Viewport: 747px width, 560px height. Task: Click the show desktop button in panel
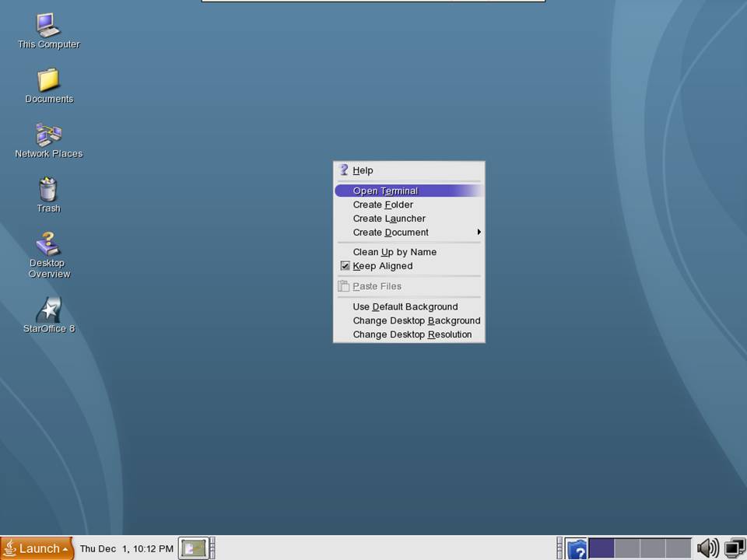(193, 548)
